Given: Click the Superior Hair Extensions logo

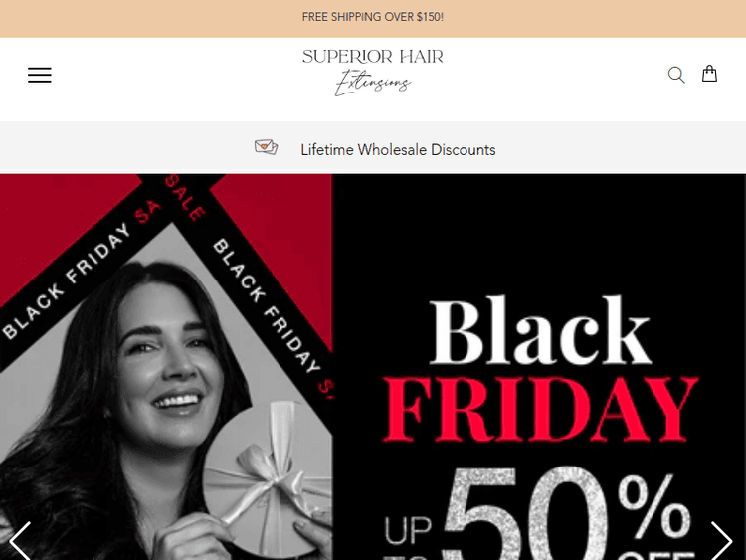Looking at the screenshot, I should point(373,73).
